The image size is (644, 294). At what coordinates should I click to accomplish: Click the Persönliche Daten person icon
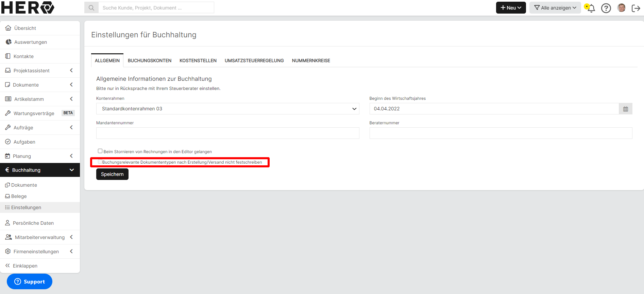7,223
